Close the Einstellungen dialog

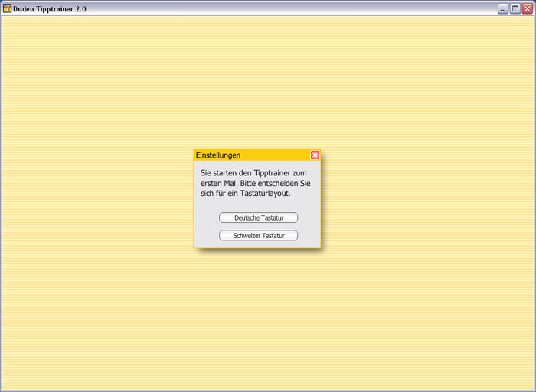coord(315,155)
